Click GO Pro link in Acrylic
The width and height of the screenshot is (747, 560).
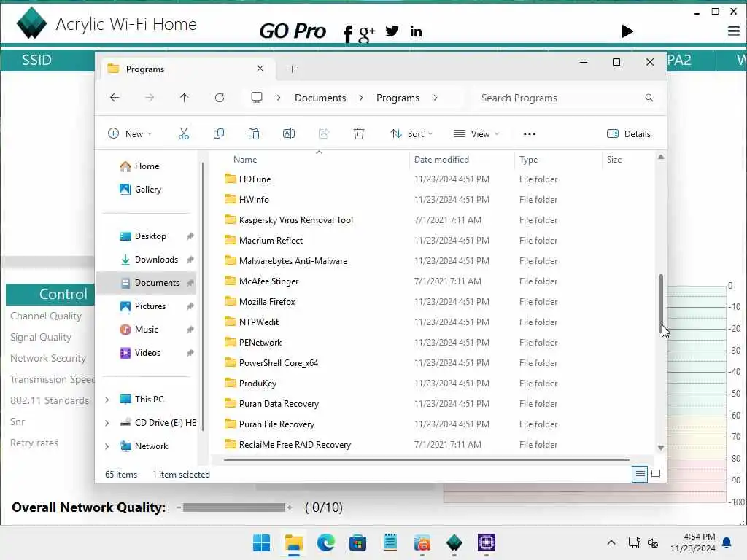(x=293, y=31)
